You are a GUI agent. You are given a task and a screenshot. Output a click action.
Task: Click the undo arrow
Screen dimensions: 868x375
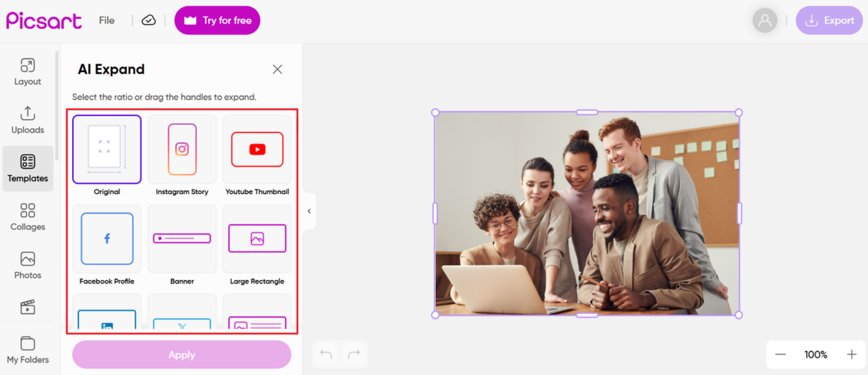(325, 354)
